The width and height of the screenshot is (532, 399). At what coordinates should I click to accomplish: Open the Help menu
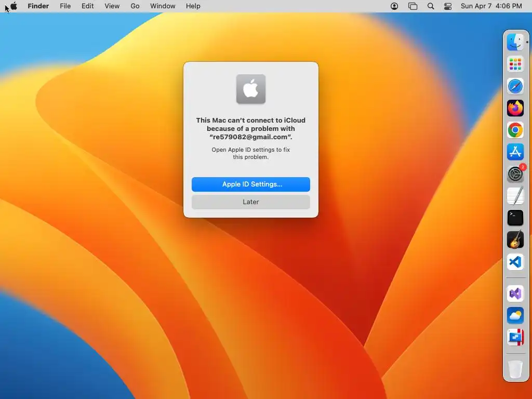tap(193, 6)
